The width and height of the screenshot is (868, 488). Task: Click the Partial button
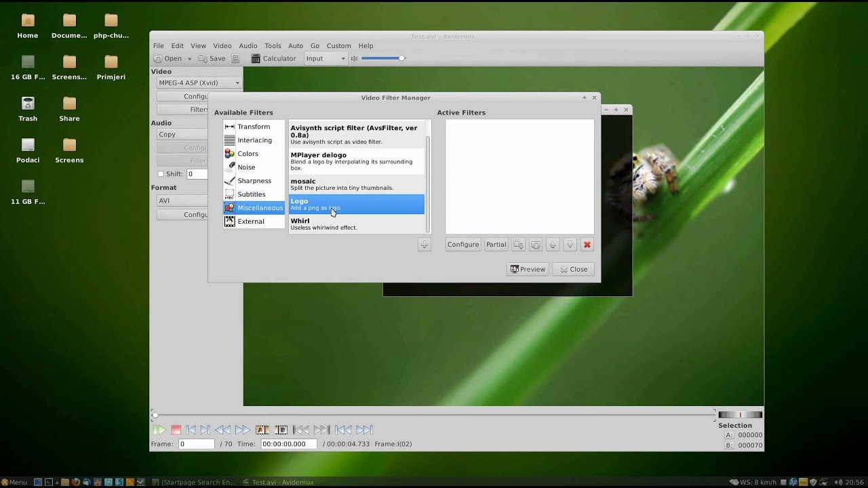[x=496, y=245]
